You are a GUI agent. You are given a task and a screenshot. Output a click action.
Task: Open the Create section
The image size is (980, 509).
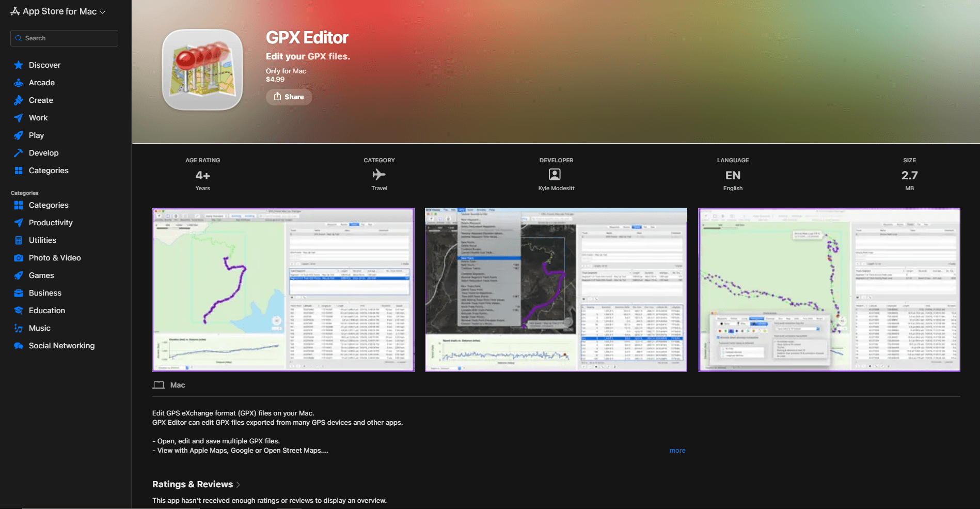[x=41, y=100]
